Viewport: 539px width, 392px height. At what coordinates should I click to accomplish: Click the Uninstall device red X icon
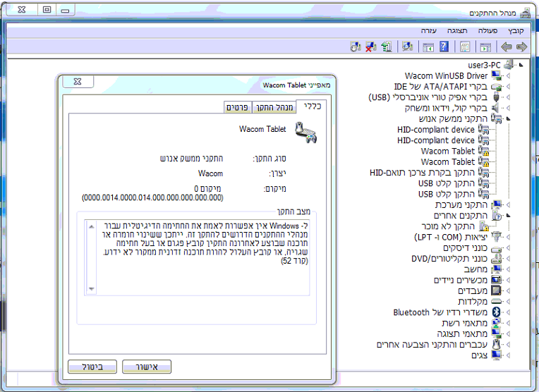371,47
